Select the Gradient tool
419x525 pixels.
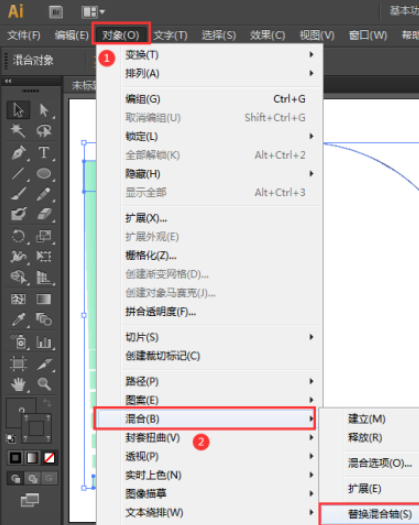pos(44,299)
